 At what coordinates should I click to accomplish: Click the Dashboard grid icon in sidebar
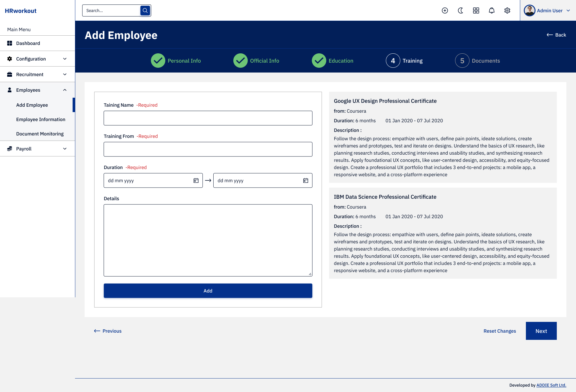tap(10, 43)
